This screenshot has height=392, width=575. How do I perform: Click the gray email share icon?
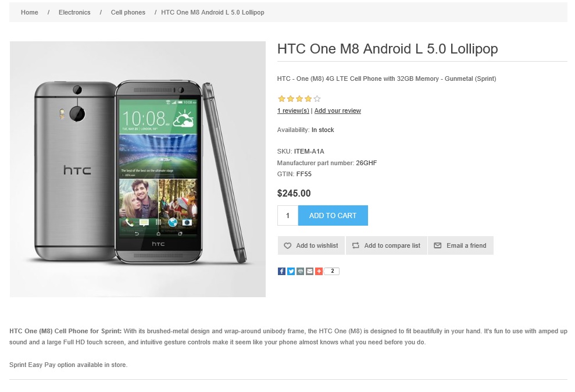(309, 272)
